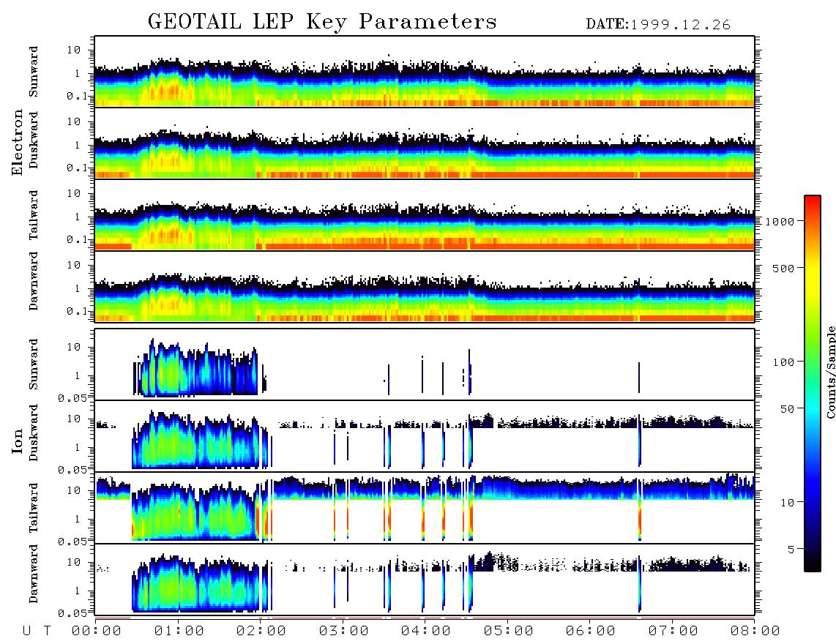Pick the 100 value on the color scale
This screenshot has height=644, width=836.
(x=784, y=362)
